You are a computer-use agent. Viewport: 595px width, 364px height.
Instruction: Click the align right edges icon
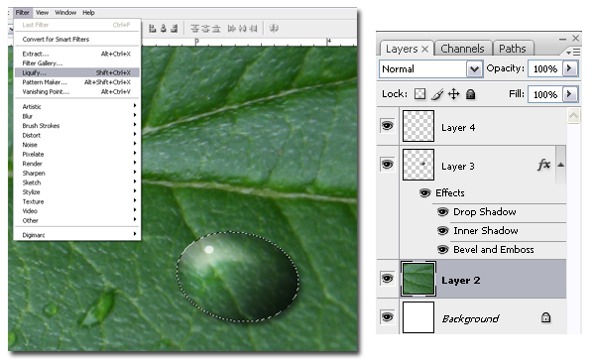tap(175, 29)
